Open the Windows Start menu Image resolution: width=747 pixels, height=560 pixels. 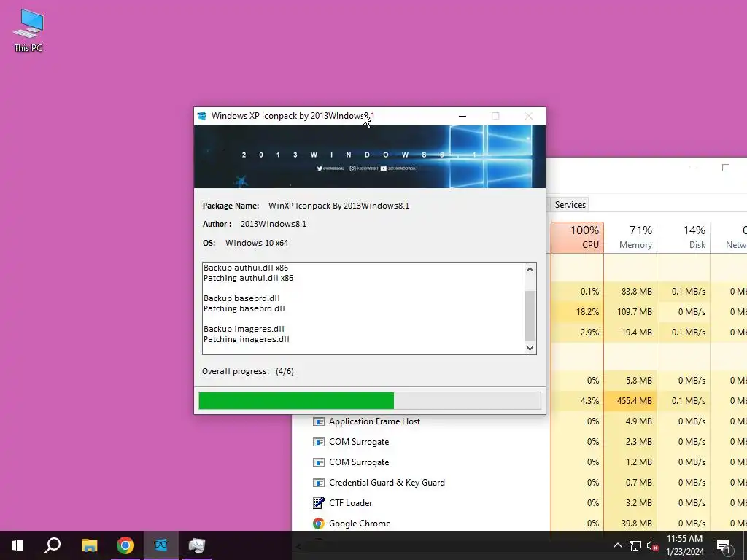pyautogui.click(x=18, y=545)
